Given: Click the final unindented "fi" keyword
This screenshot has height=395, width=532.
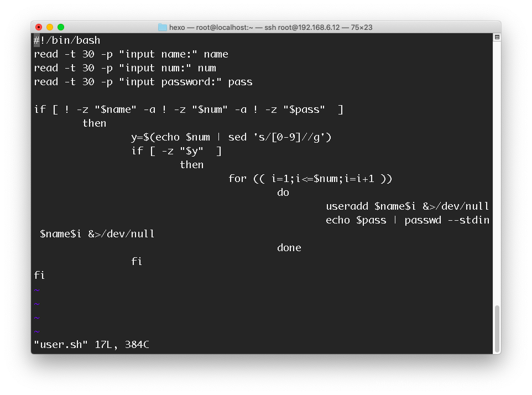Looking at the screenshot, I should click(x=39, y=275).
